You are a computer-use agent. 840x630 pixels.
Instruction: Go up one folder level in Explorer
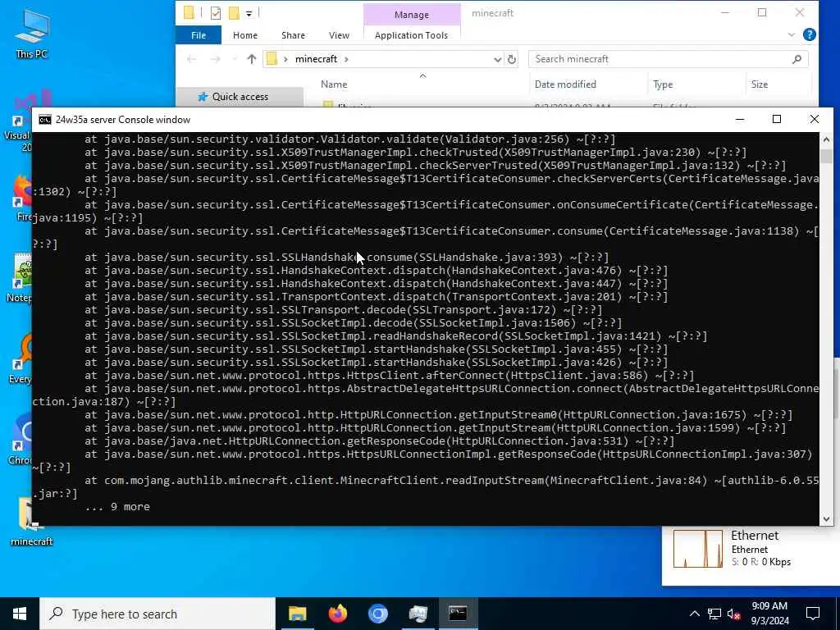tap(251, 59)
